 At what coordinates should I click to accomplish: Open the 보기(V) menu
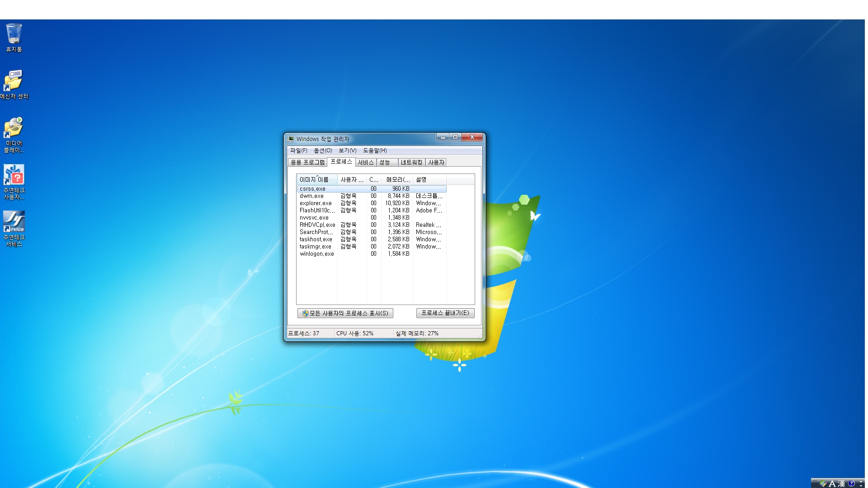348,150
